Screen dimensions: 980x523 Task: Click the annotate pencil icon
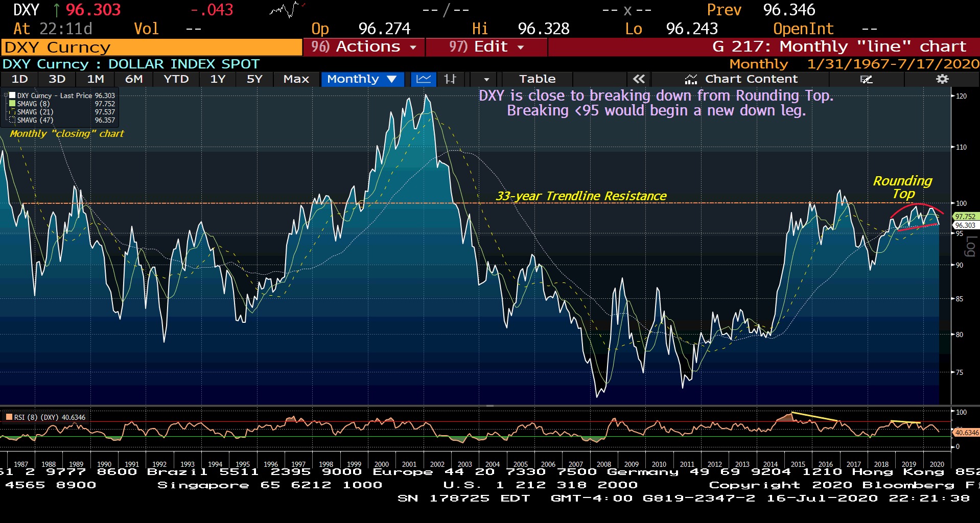pos(866,79)
